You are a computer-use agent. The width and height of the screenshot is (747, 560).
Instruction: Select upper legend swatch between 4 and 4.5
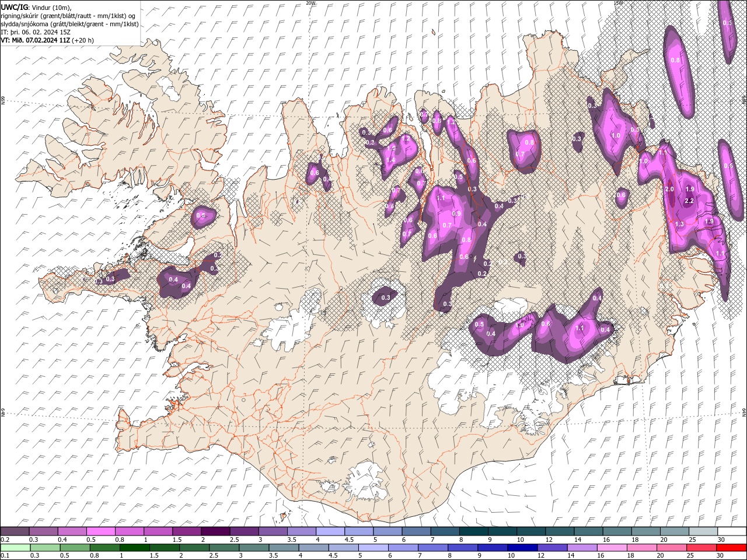(x=330, y=531)
